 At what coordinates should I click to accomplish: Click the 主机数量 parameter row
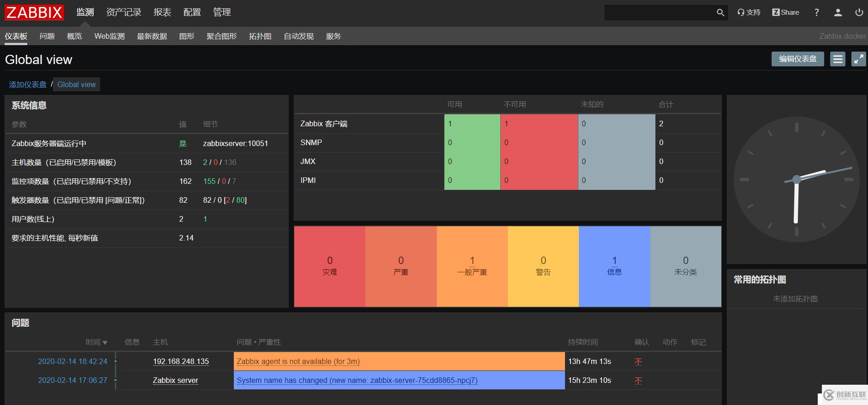147,163
